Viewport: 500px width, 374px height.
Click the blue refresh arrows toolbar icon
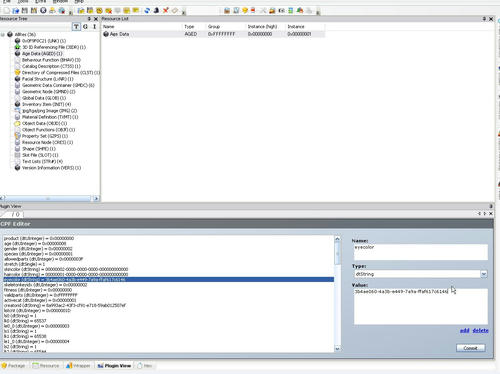point(147,11)
